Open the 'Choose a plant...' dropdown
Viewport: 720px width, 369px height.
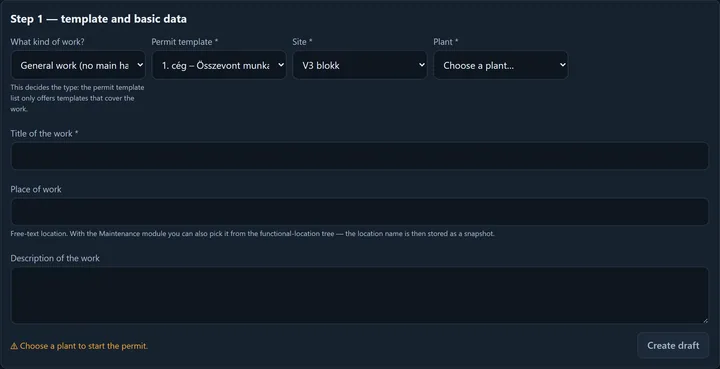tap(501, 65)
